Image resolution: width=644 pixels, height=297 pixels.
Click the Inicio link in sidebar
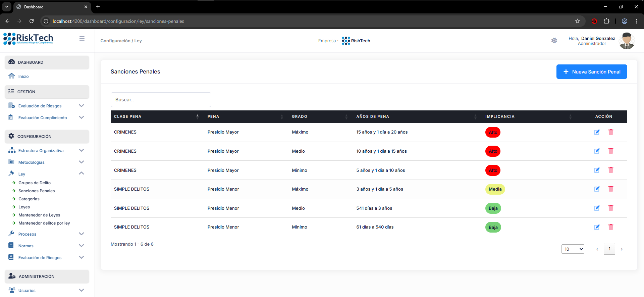(x=23, y=77)
